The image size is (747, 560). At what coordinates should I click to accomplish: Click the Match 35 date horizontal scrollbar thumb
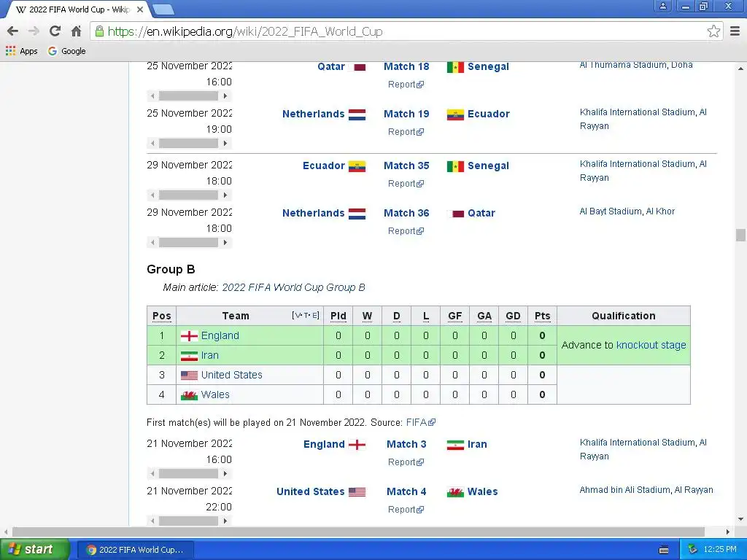click(188, 195)
